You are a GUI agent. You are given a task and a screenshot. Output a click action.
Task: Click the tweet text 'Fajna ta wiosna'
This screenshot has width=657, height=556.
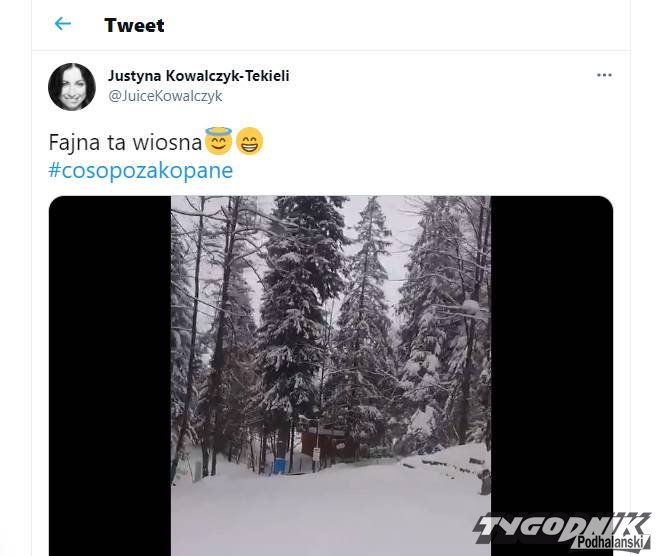[x=126, y=142]
